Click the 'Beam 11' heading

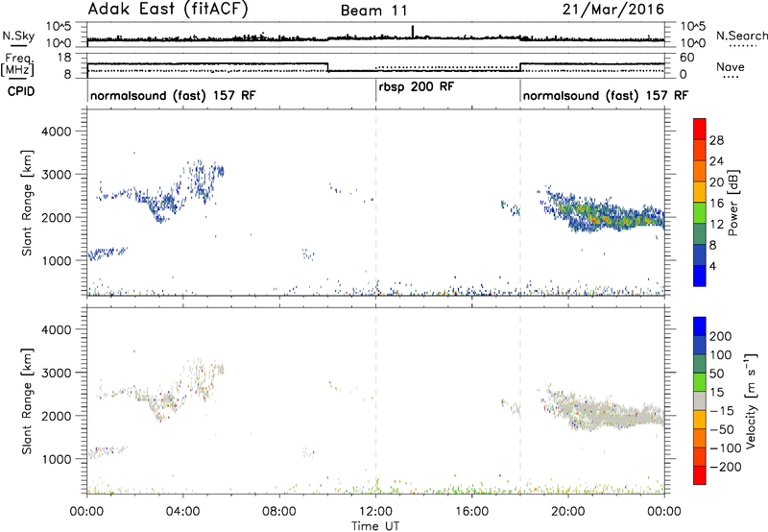(374, 11)
